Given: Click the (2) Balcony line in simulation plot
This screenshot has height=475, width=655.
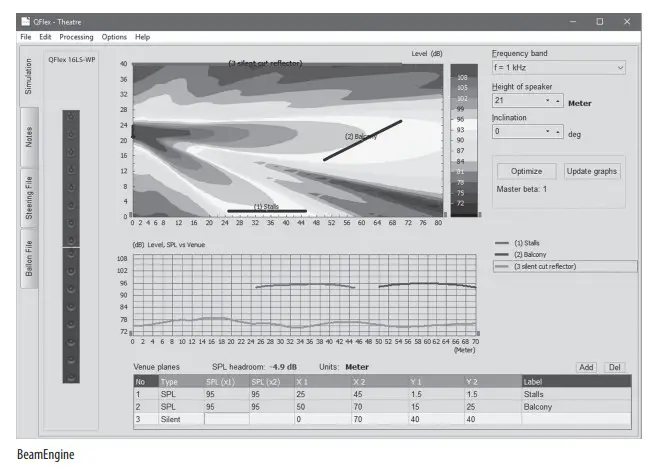Looking at the screenshot, I should 363,140.
